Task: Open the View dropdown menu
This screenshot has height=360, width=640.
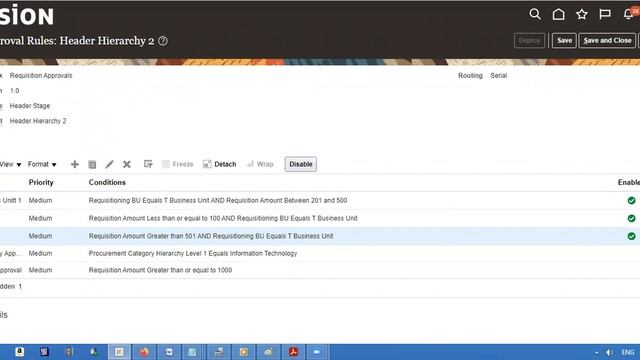Action: (x=11, y=164)
